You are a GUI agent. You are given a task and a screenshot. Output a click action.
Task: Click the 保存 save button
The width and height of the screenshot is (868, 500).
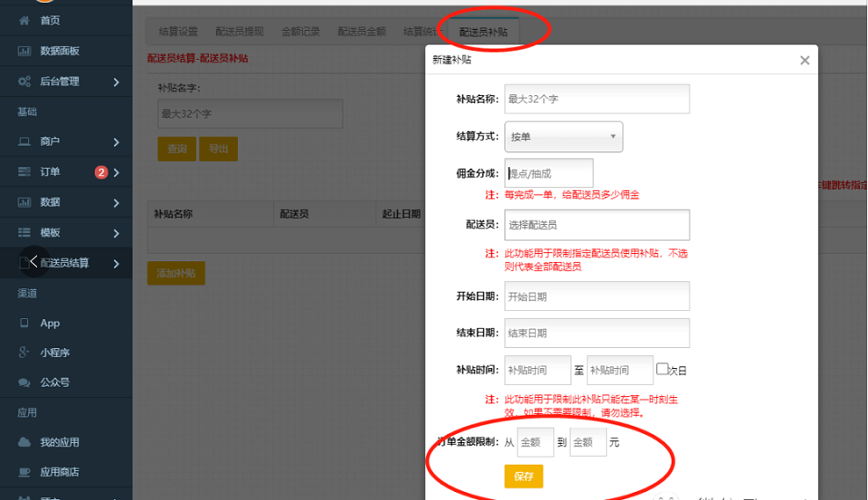pos(524,476)
